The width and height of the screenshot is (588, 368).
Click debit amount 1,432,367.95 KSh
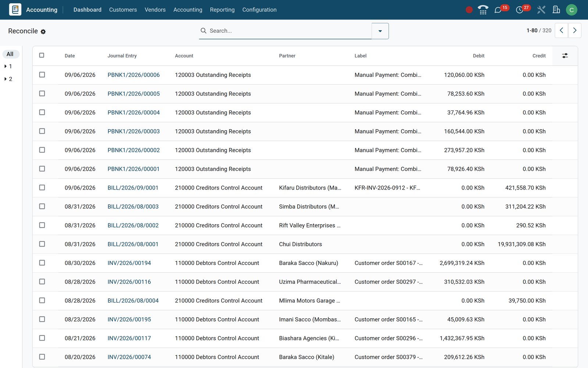[462, 338]
